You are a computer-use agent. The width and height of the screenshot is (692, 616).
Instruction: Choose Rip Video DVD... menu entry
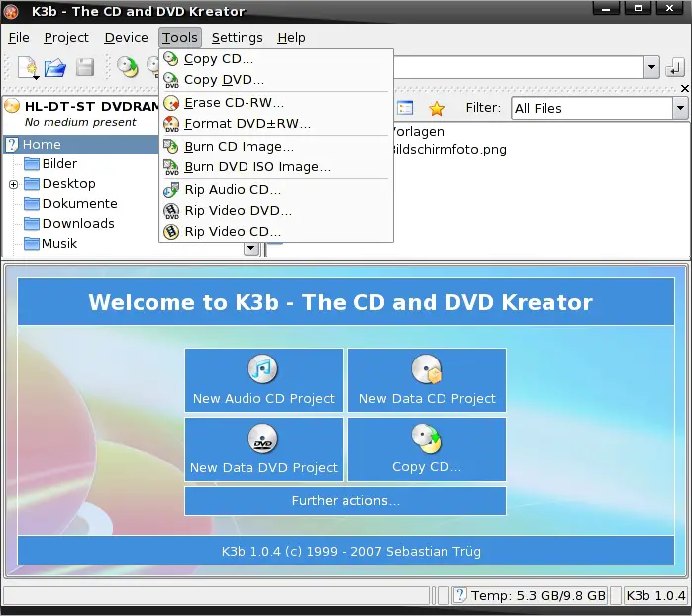click(276, 211)
